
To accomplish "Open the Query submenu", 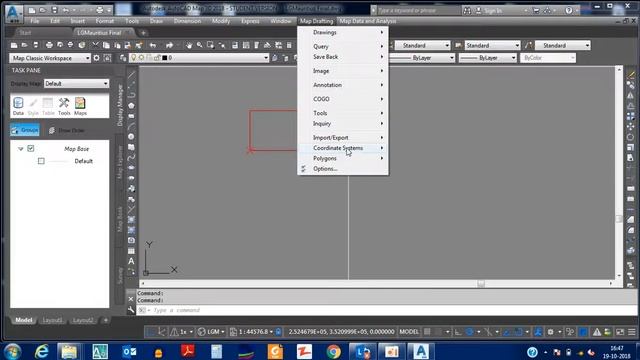I will tap(343, 46).
